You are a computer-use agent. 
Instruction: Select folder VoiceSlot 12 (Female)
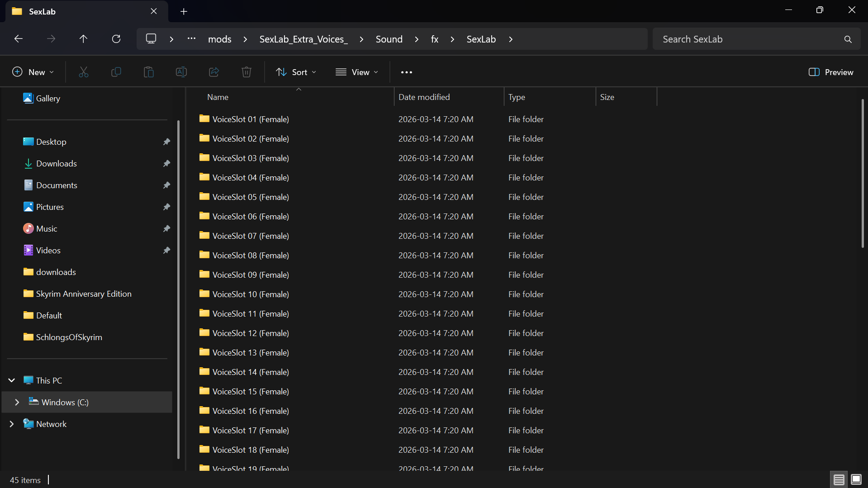pyautogui.click(x=251, y=333)
